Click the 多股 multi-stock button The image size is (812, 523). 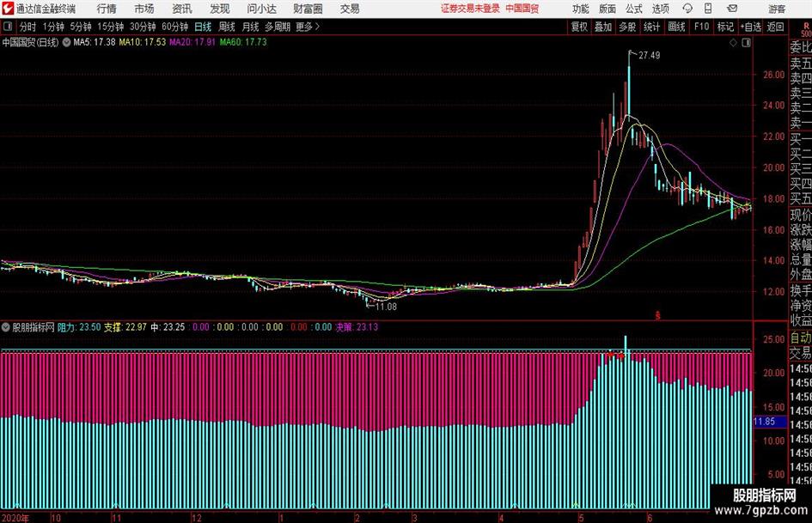tap(627, 27)
